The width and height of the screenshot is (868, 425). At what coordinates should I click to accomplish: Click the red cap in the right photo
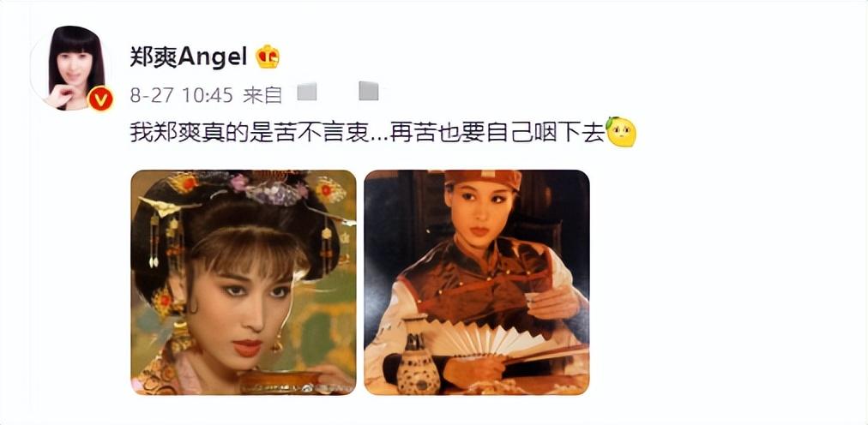[483, 180]
